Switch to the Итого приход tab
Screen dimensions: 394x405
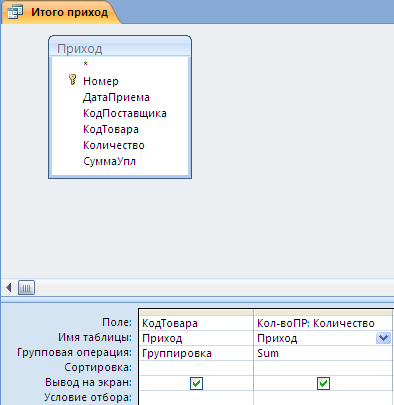(x=62, y=12)
